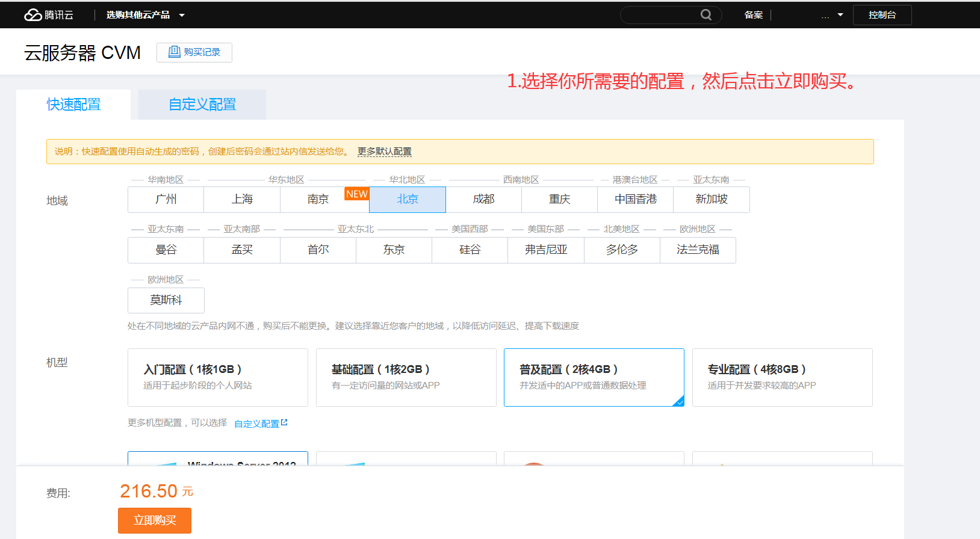Viewport: 980px width, 539px height.
Task: Select region 多伦多
Action: 622,250
